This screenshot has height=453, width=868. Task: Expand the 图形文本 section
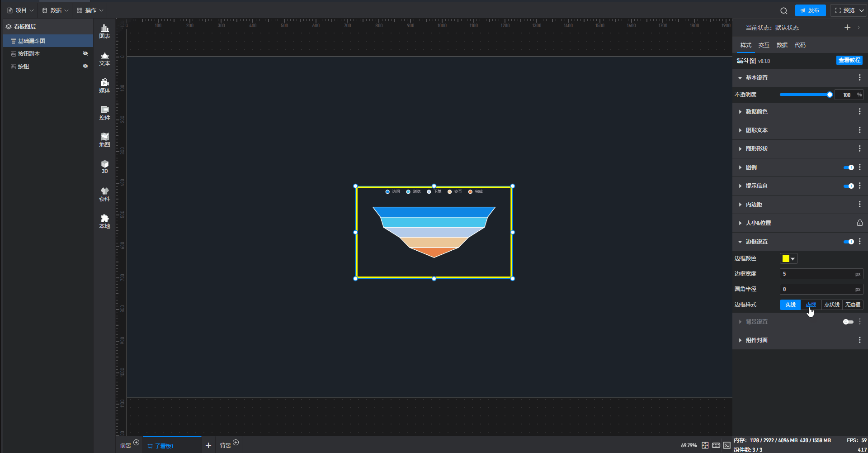(756, 130)
